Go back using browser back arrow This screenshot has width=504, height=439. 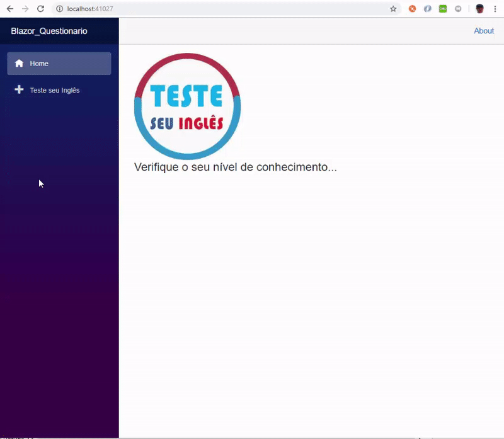point(10,9)
